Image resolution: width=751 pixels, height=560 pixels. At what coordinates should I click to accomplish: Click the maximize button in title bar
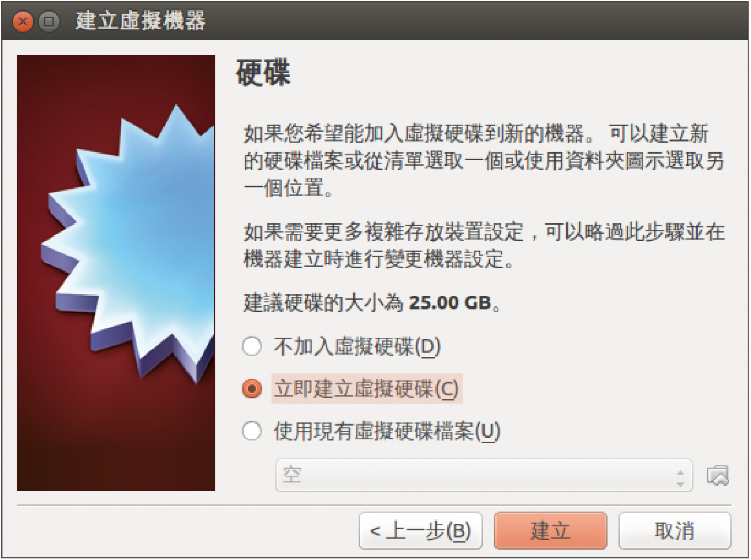pyautogui.click(x=49, y=21)
